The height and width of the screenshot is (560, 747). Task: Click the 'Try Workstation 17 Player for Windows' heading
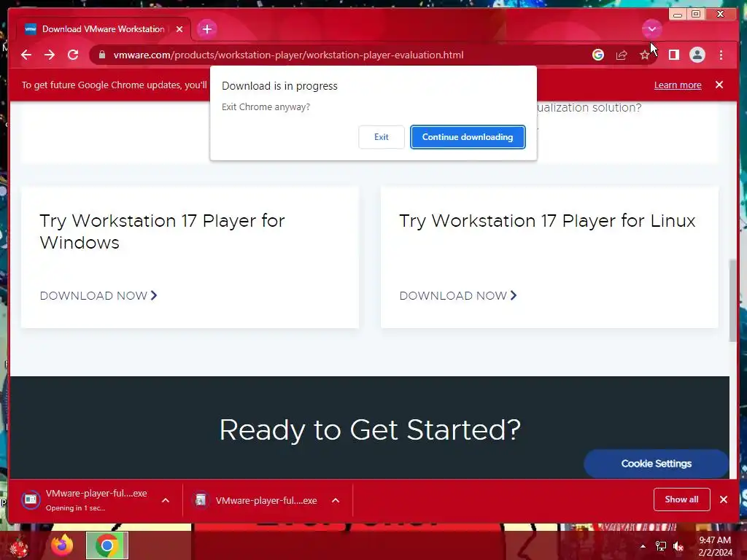(x=162, y=232)
